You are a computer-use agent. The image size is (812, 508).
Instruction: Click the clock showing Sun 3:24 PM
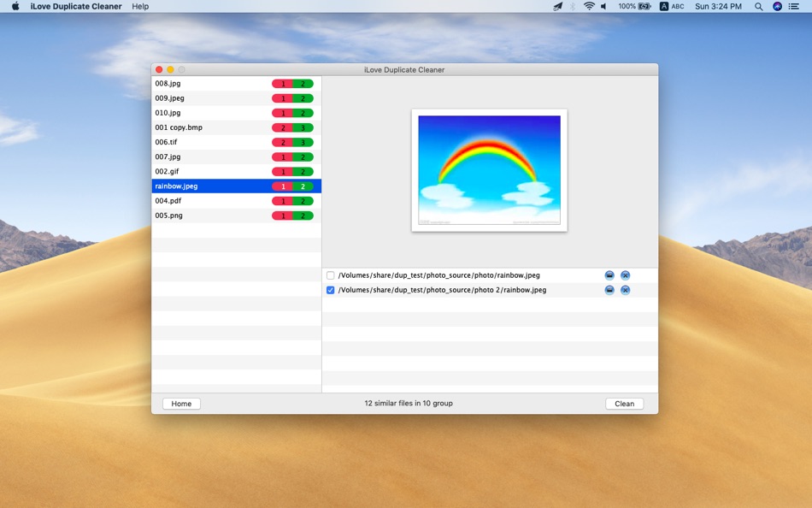718,6
